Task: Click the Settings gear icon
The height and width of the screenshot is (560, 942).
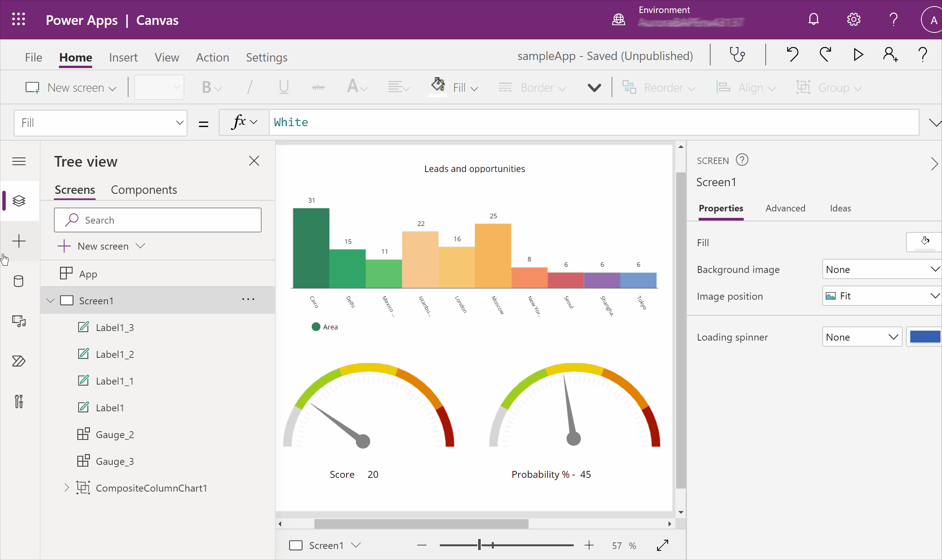Action: pos(853,19)
